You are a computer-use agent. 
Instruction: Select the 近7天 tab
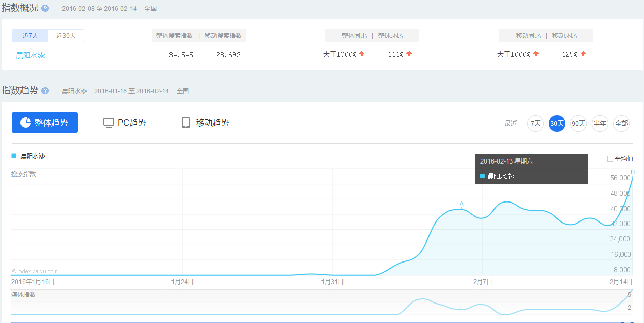(30, 36)
